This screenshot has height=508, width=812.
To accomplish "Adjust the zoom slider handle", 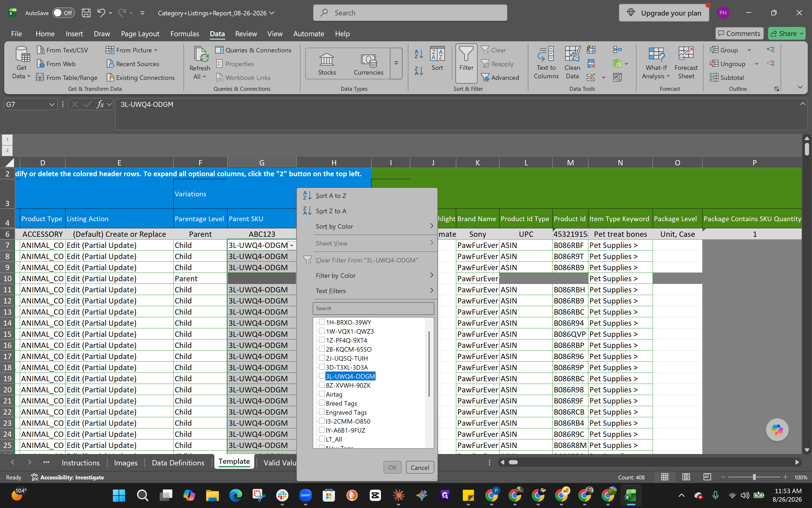I will click(754, 477).
